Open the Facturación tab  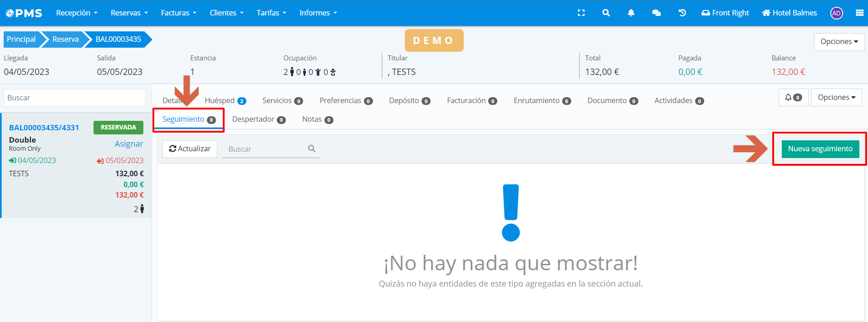471,100
